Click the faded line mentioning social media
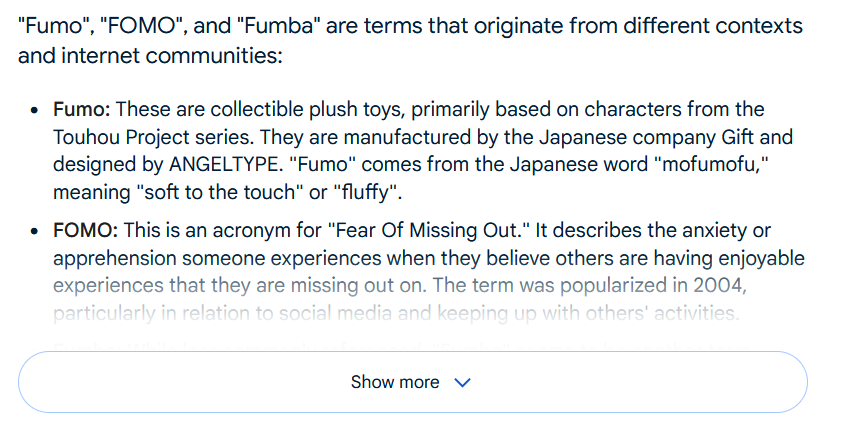Screen dimensions: 848x425 (x=396, y=313)
